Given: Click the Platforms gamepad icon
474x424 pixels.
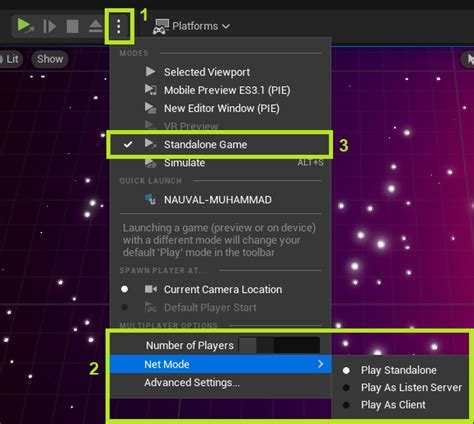Looking at the screenshot, I should point(161,27).
